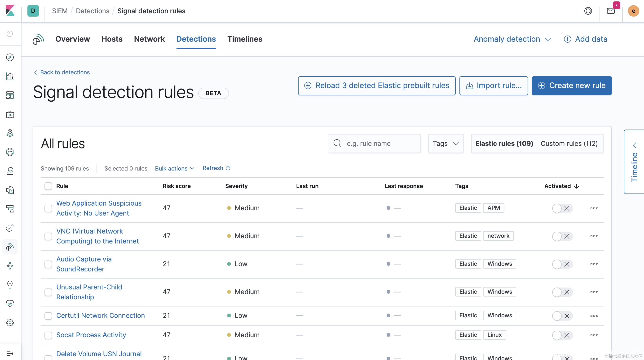The image size is (644, 360).
Task: Open Dashboard icon in sidebar
Action: pos(10,95)
